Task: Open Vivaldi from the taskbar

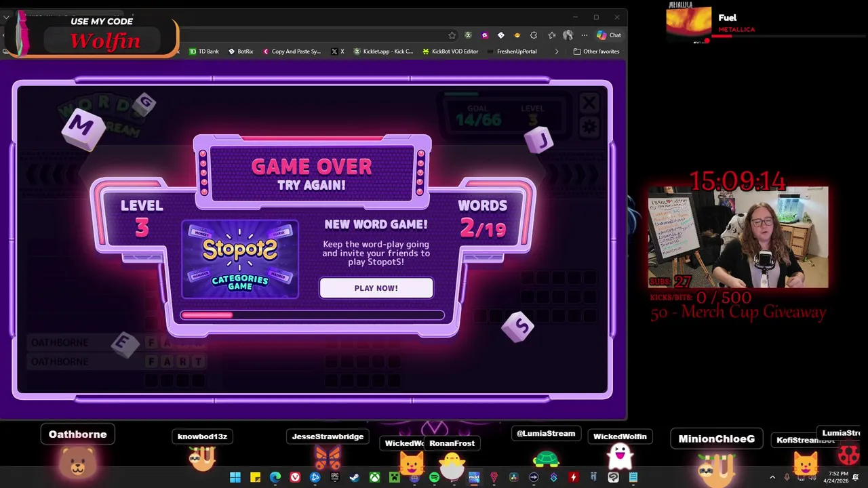Action: pos(295,478)
